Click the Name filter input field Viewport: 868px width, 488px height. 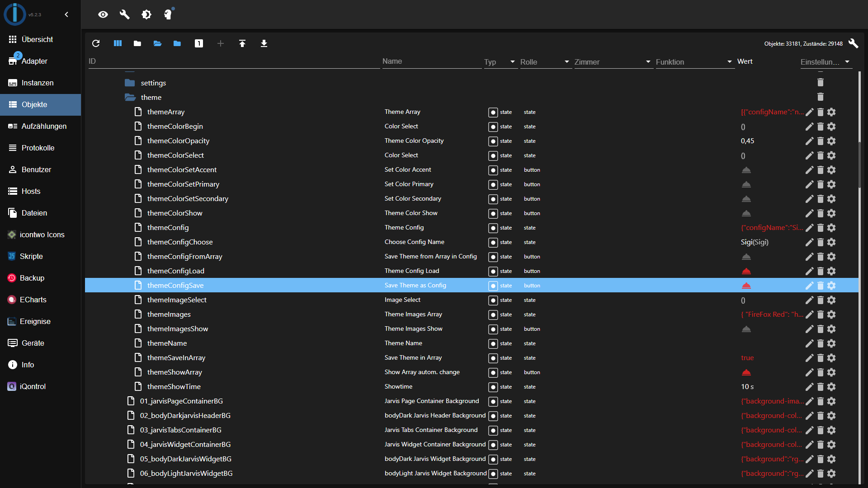point(432,61)
